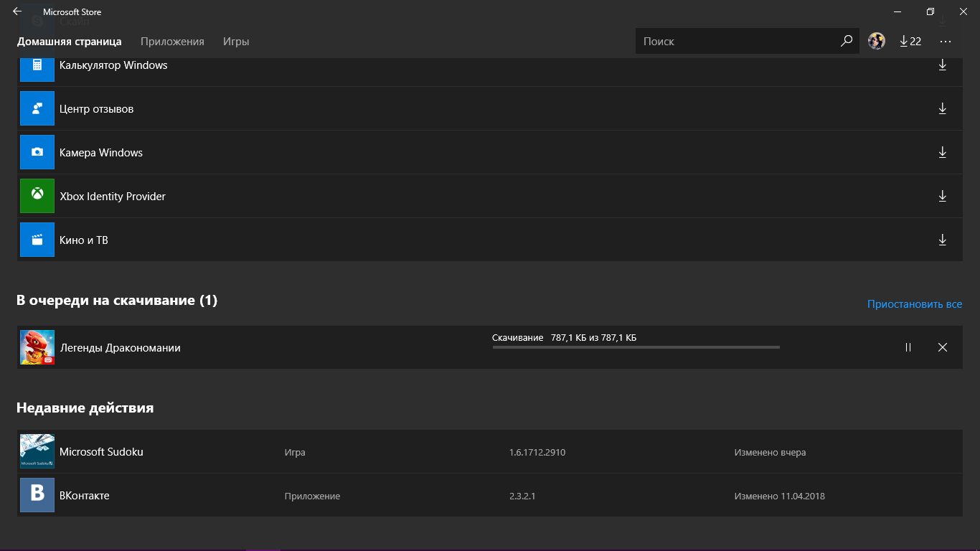
Task: Switch to the Игры tab
Action: pyautogui.click(x=236, y=42)
